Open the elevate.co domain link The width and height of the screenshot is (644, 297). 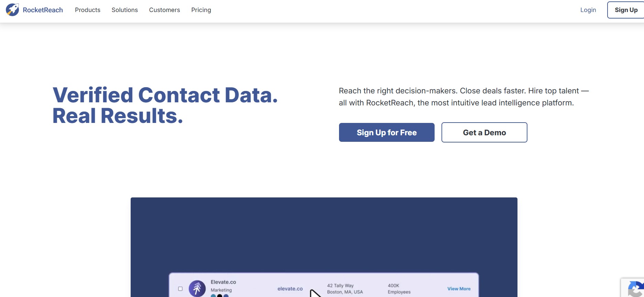(290, 289)
